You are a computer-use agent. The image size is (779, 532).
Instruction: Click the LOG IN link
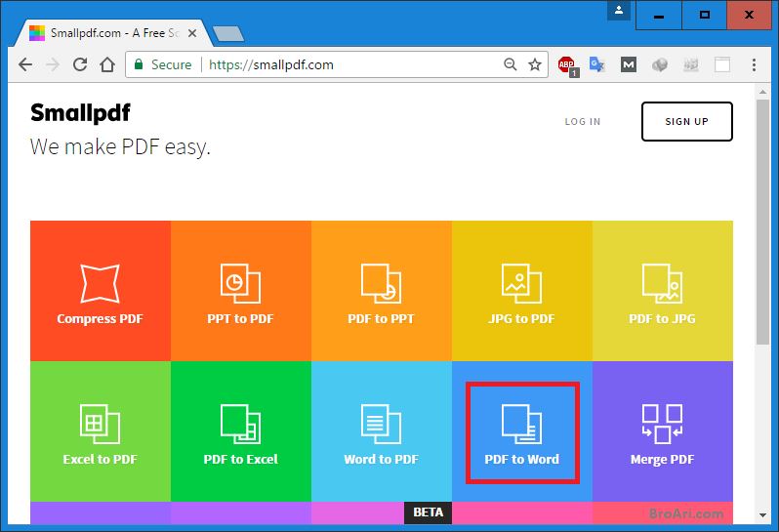583,122
